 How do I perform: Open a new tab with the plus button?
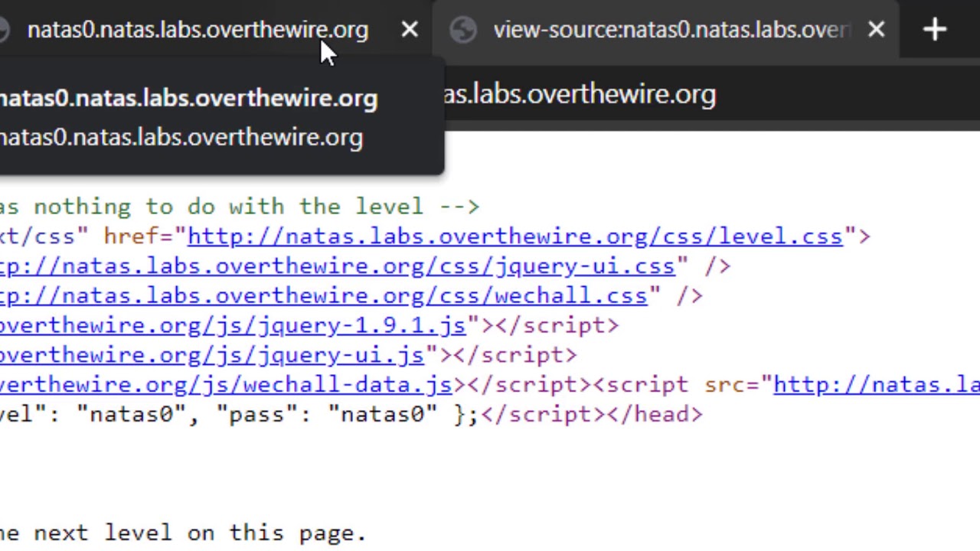coord(935,30)
